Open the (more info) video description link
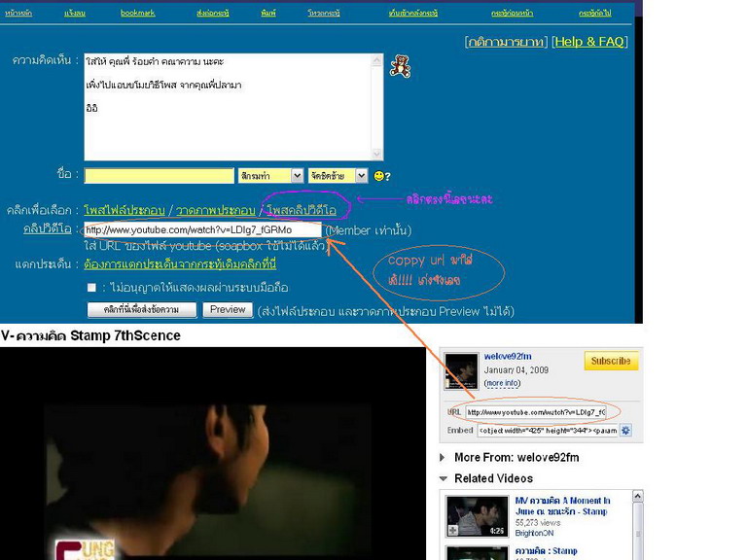 point(502,383)
